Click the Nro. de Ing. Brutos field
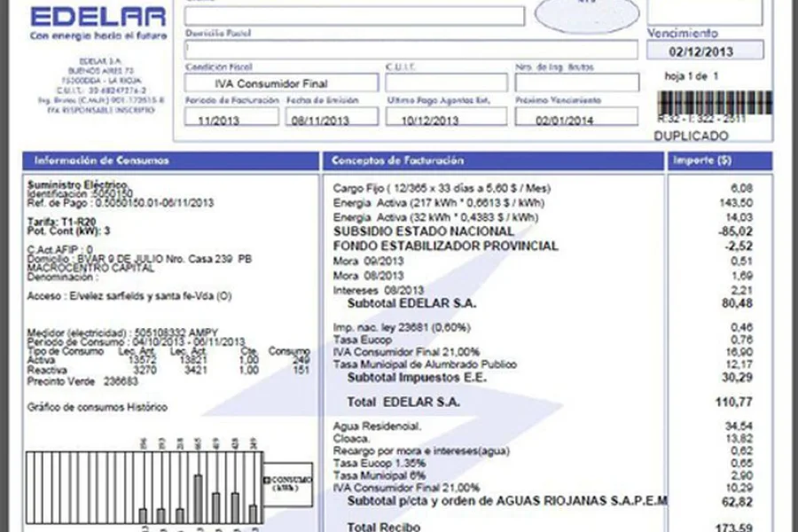Viewport: 798px width, 532px height. click(576, 83)
